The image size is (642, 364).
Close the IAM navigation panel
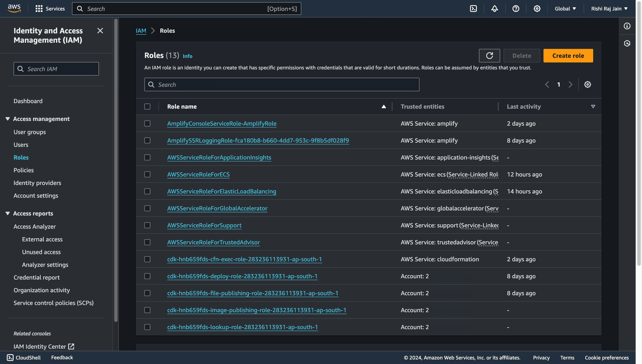coord(100,31)
